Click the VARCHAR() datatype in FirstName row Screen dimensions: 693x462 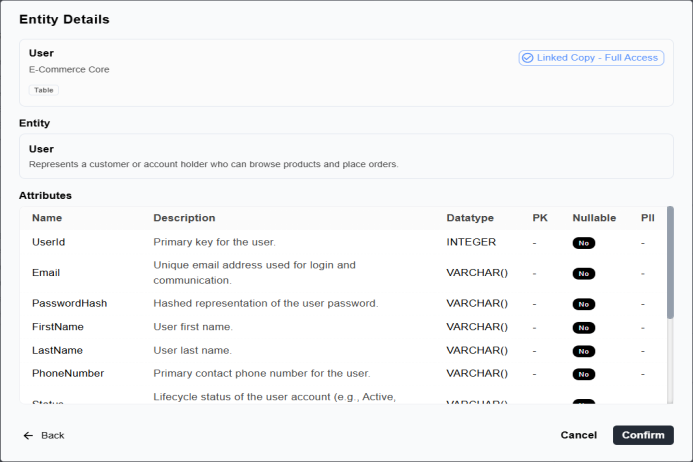477,327
